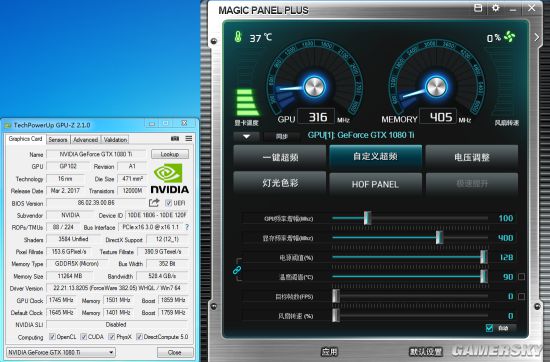The image size is (550, 362).
Task: Click the HOF PANEL button
Action: coord(375,184)
